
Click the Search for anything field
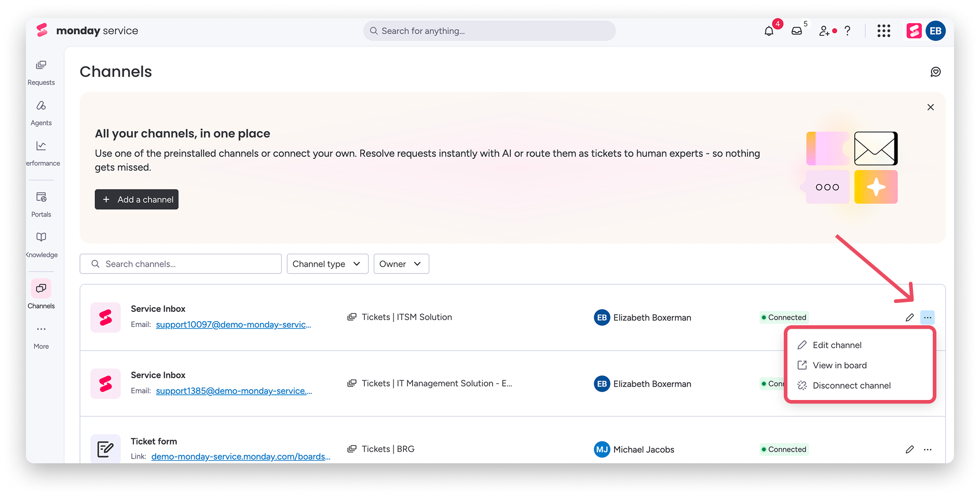(x=489, y=31)
